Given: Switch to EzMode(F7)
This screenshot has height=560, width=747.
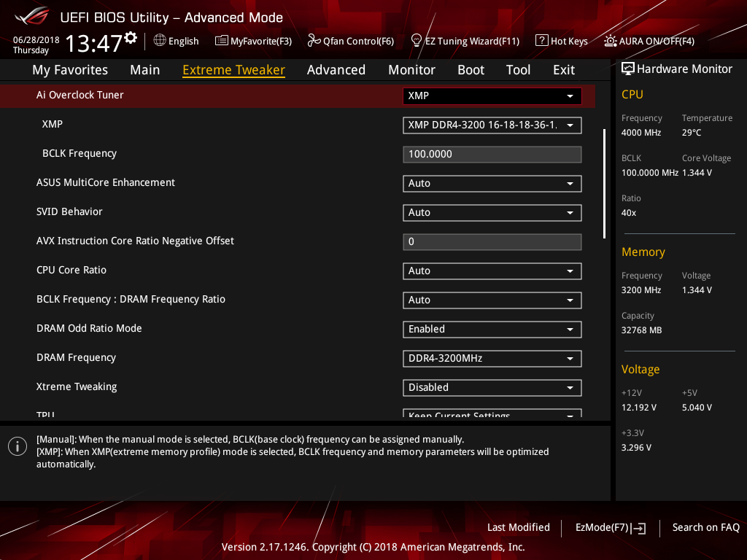Looking at the screenshot, I should pyautogui.click(x=611, y=528).
